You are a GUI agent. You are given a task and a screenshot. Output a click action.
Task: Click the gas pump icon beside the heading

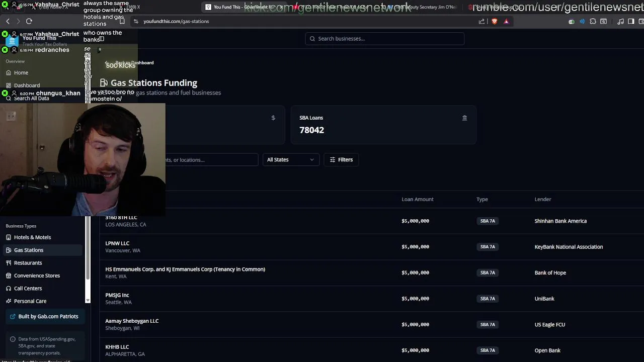click(x=104, y=82)
